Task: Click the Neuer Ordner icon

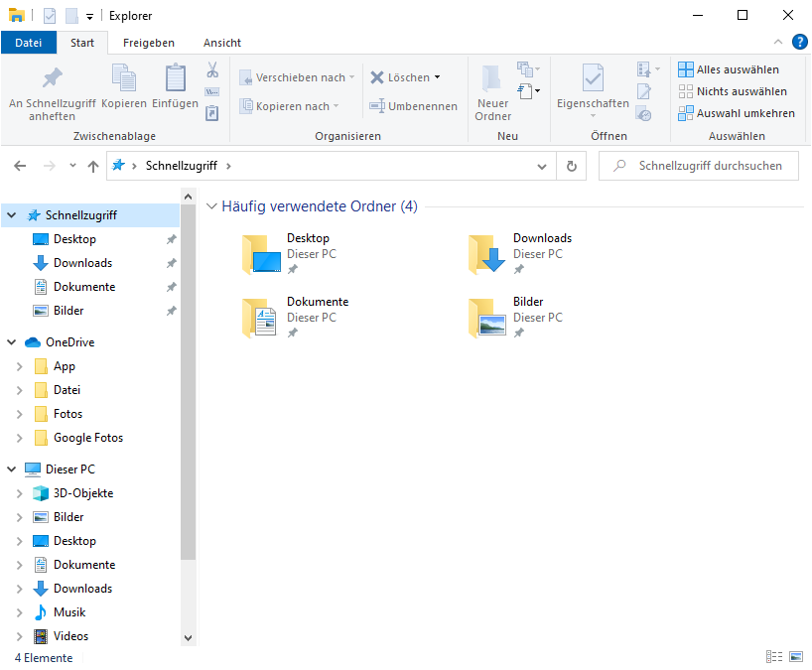Action: (x=492, y=79)
